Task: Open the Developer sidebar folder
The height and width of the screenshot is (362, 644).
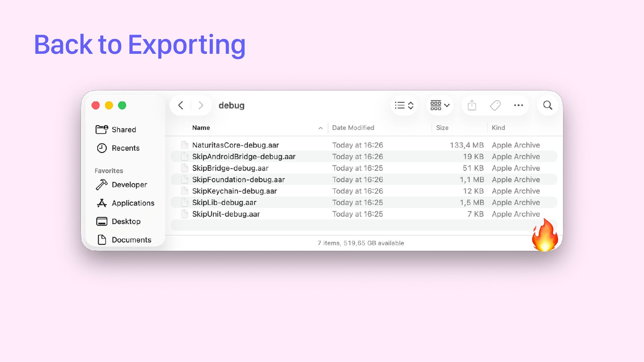Action: pos(129,185)
